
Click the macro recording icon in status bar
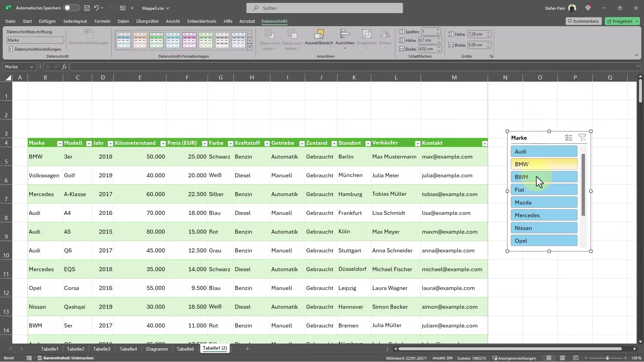pos(29,358)
